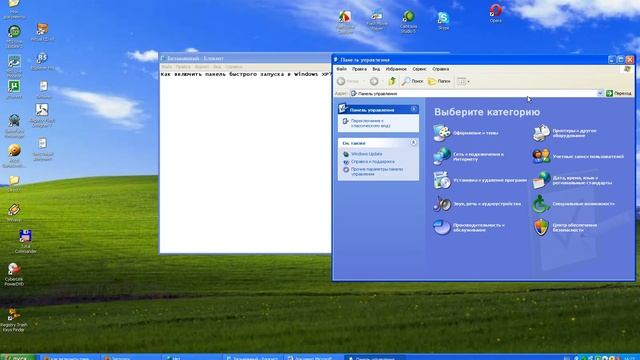Open Sounds, Speech and Audio Devices icon
Screen dimensions: 640x360
click(442, 204)
